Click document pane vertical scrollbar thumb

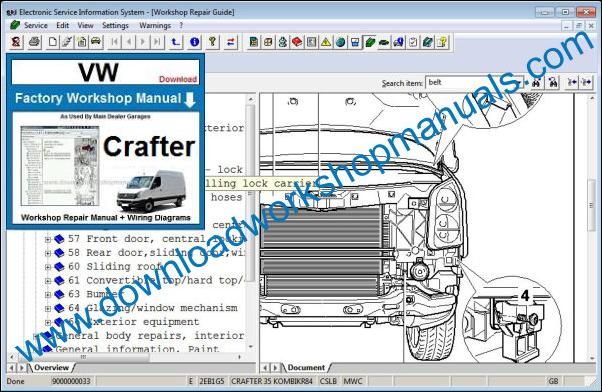591,205
